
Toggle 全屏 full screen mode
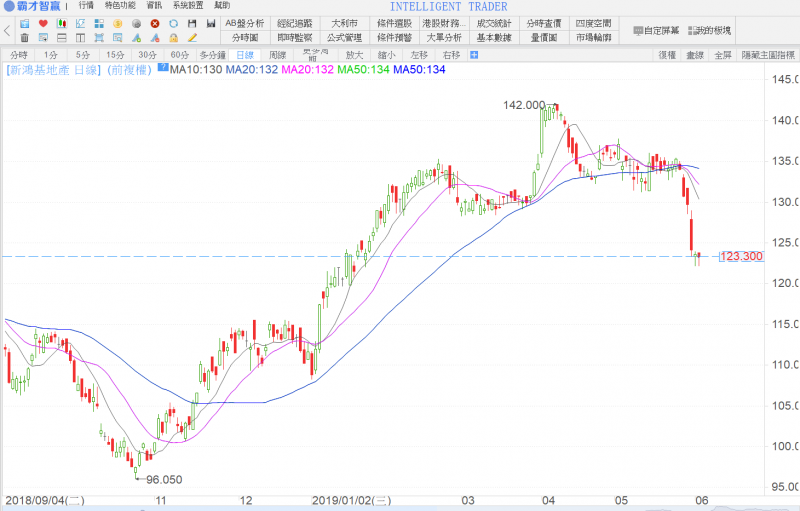721,55
